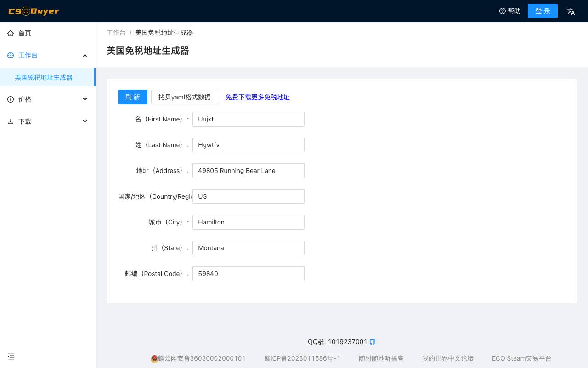
Task: Click the workbench dashboard icon
Action: [x=11, y=55]
